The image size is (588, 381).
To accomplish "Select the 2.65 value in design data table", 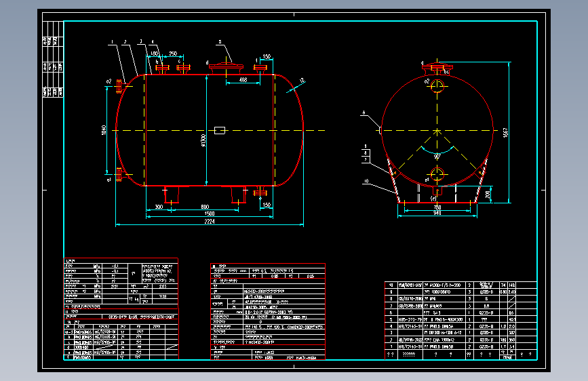I will [163, 287].
